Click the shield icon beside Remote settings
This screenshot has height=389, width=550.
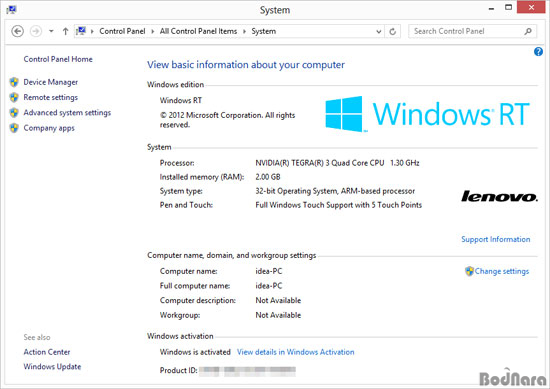click(x=14, y=97)
